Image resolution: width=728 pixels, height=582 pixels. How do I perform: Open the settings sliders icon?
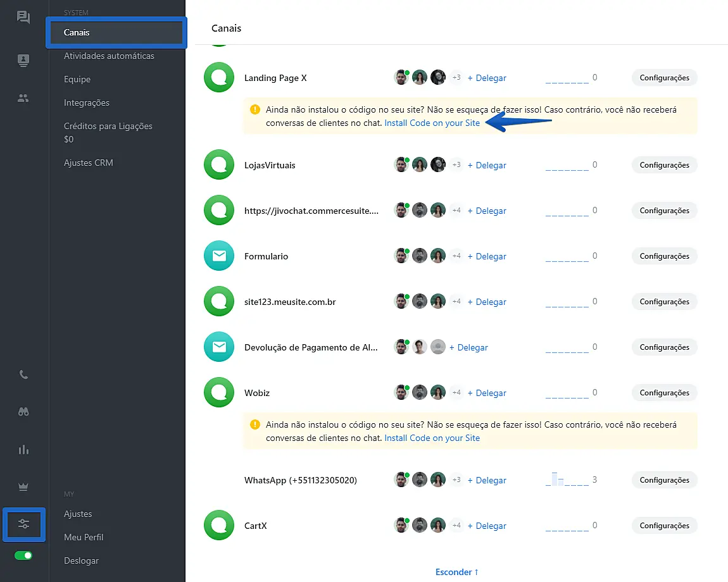(x=24, y=524)
